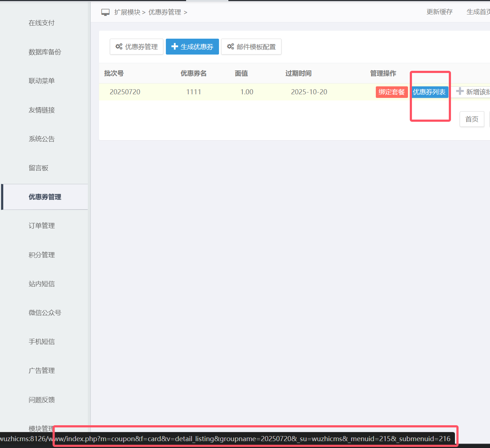Go to 友情链接 sidebar entry
490x448 pixels.
coord(42,110)
